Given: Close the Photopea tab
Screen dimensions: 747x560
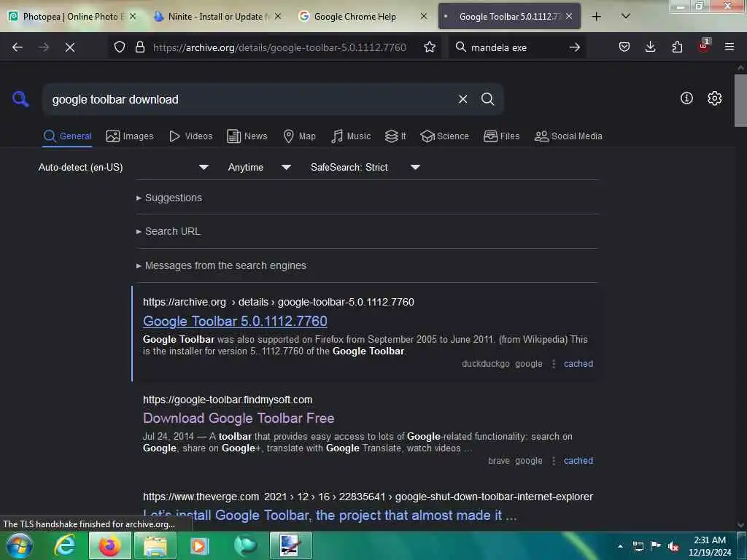Looking at the screenshot, I should click(x=133, y=17).
